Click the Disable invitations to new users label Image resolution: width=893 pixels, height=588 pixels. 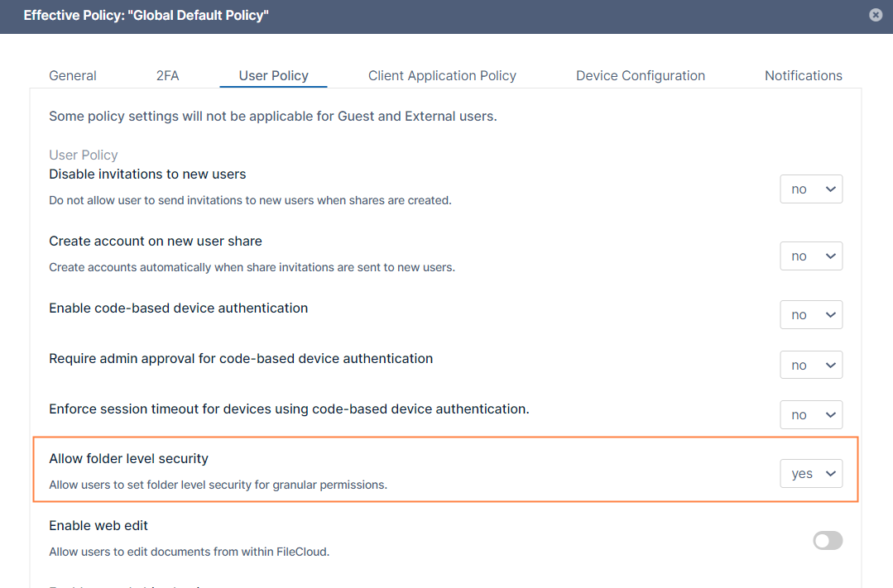tap(147, 174)
